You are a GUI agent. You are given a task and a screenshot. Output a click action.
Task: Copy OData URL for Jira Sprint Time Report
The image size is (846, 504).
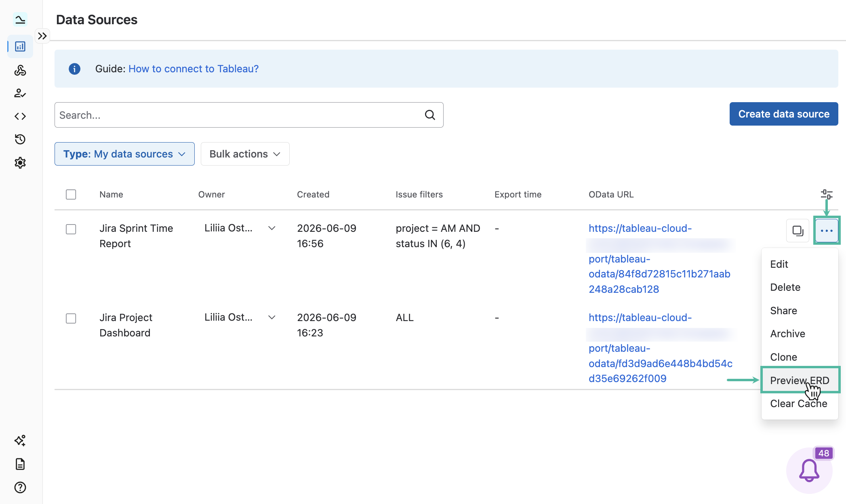coord(798,231)
